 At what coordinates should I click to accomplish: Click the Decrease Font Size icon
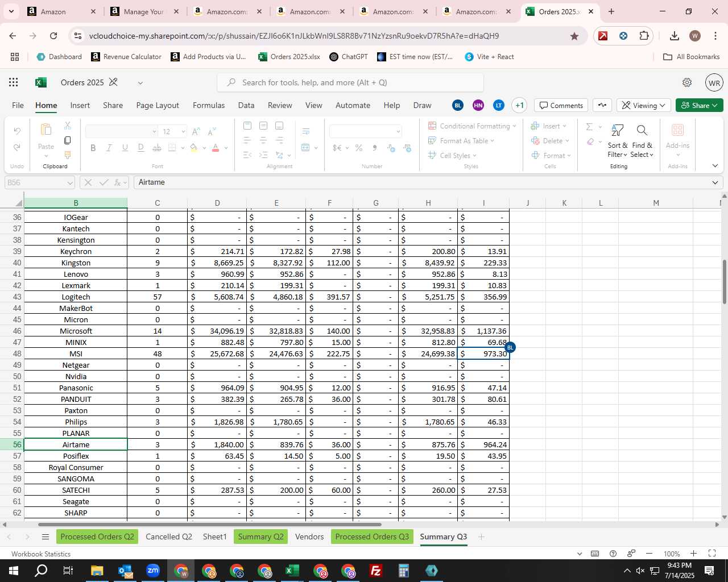[212, 131]
